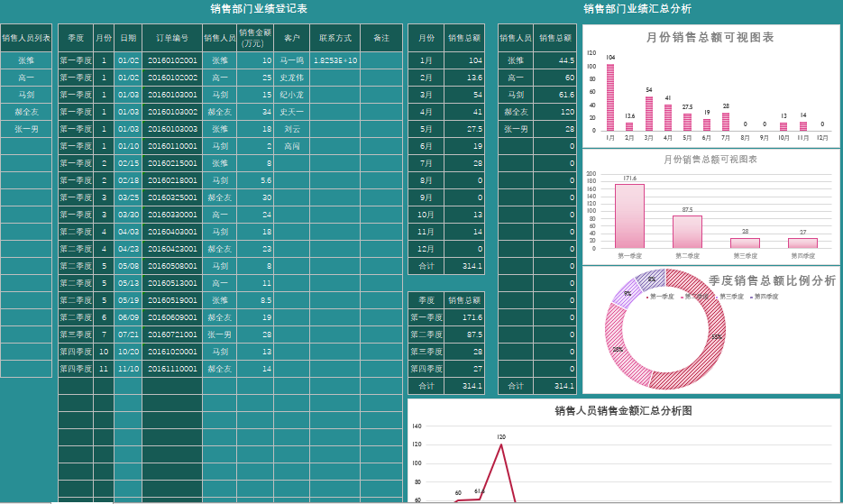Select order number 20160215001
This screenshot has height=504, width=843.
172,163
